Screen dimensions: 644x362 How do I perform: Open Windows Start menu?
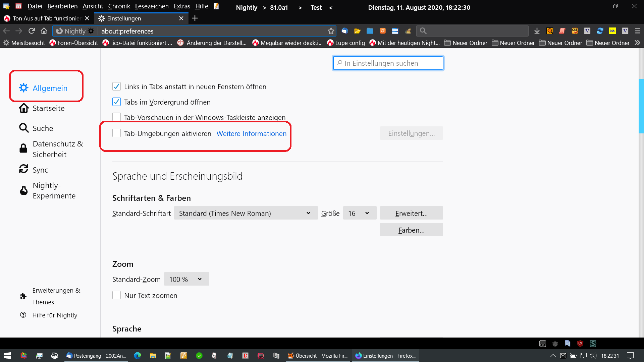(x=7, y=356)
